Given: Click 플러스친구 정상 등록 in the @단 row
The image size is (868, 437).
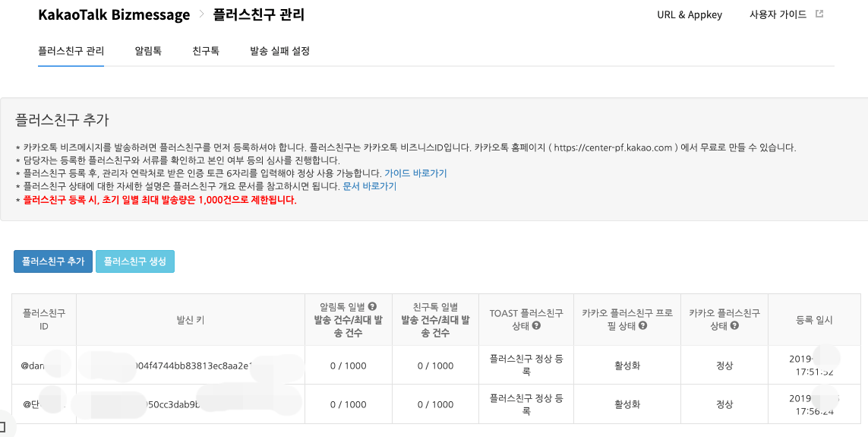Looking at the screenshot, I should click(x=527, y=404).
